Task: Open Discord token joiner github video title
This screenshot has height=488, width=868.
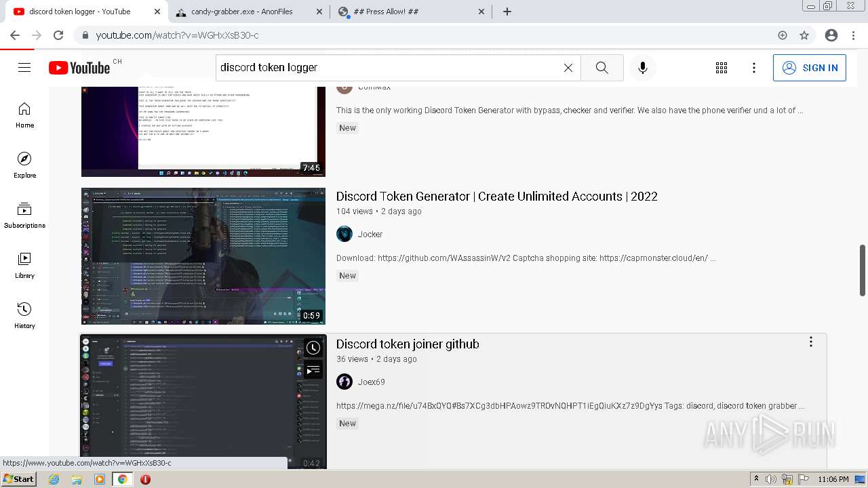Action: point(408,344)
